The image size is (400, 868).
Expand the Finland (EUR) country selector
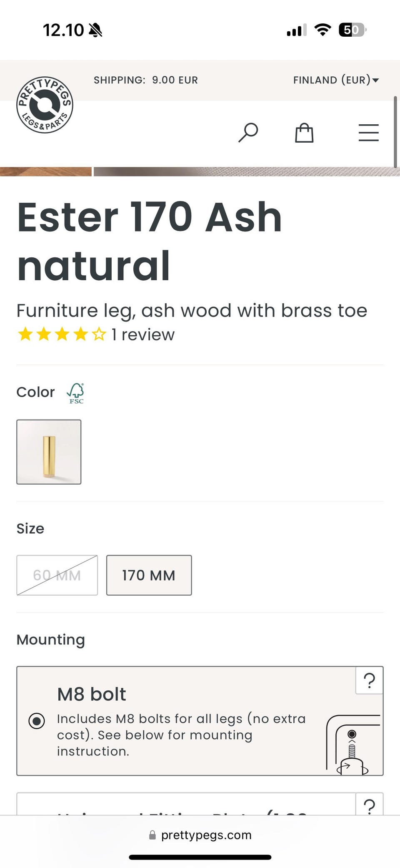[336, 80]
